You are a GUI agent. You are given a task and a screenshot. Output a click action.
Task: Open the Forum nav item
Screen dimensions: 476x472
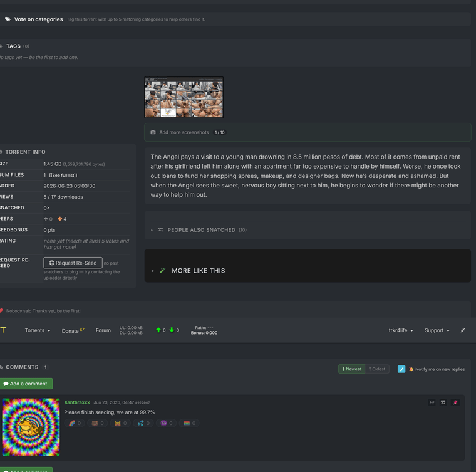(x=103, y=330)
